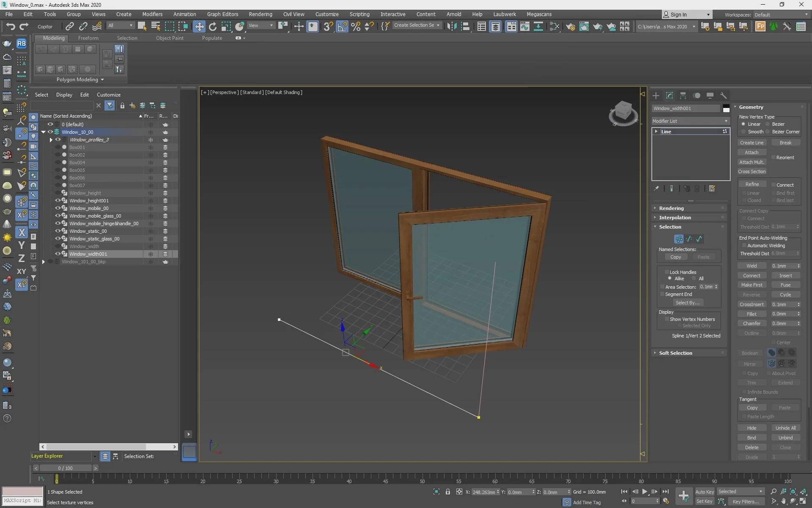Click the Redo arrow icon
Viewport: 812px width, 508px height.
tap(24, 26)
